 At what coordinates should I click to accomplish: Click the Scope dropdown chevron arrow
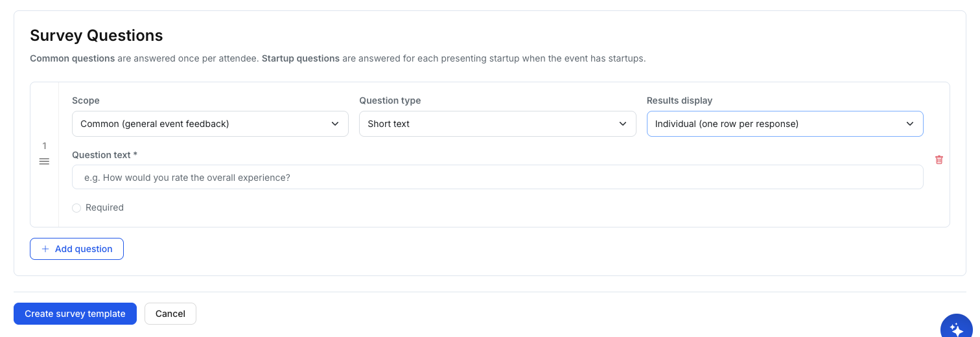tap(335, 124)
